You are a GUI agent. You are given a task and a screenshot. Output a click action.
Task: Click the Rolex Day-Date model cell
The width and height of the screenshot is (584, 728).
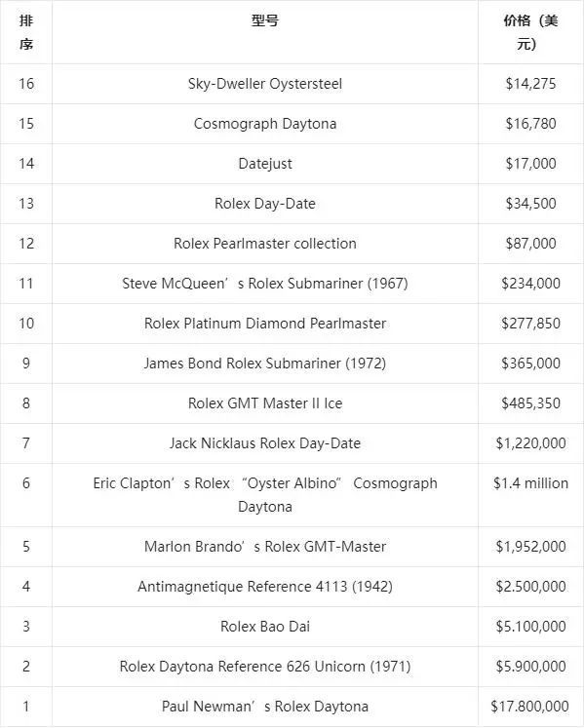coord(265,204)
